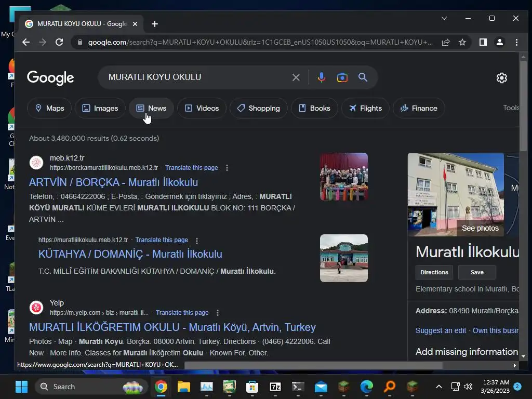
Task: Switch to Flights results
Action: pyautogui.click(x=365, y=108)
